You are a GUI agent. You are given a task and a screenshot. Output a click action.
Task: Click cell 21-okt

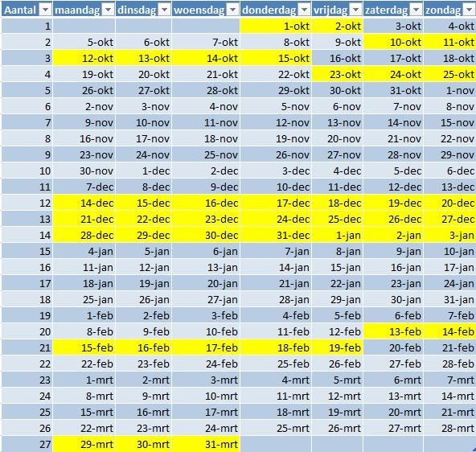pos(206,74)
